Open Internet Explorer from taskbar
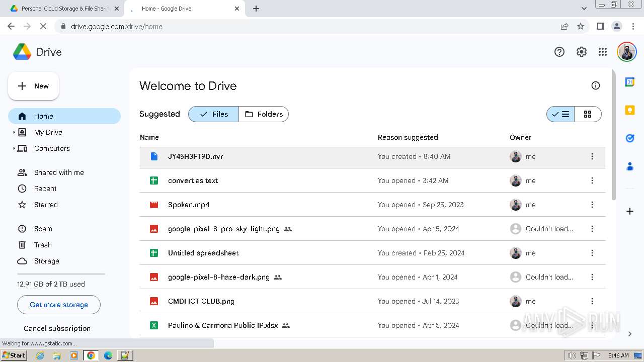The width and height of the screenshot is (644, 362). point(40,355)
